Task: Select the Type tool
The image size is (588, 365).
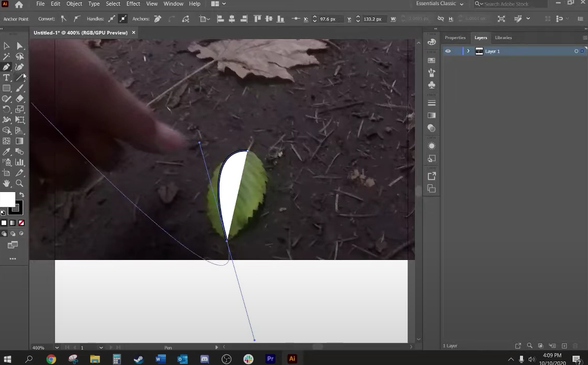Action: [6, 78]
